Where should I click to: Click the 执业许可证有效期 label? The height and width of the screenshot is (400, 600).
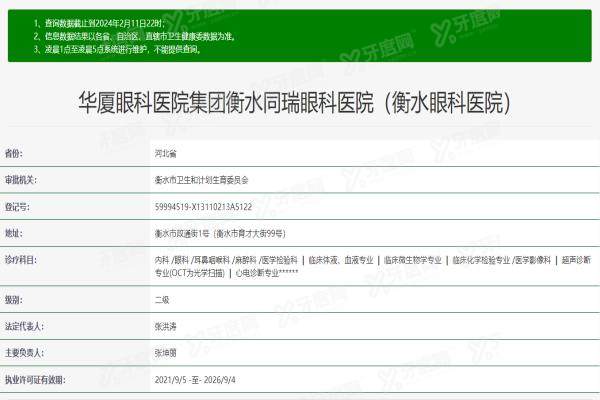pos(35,380)
